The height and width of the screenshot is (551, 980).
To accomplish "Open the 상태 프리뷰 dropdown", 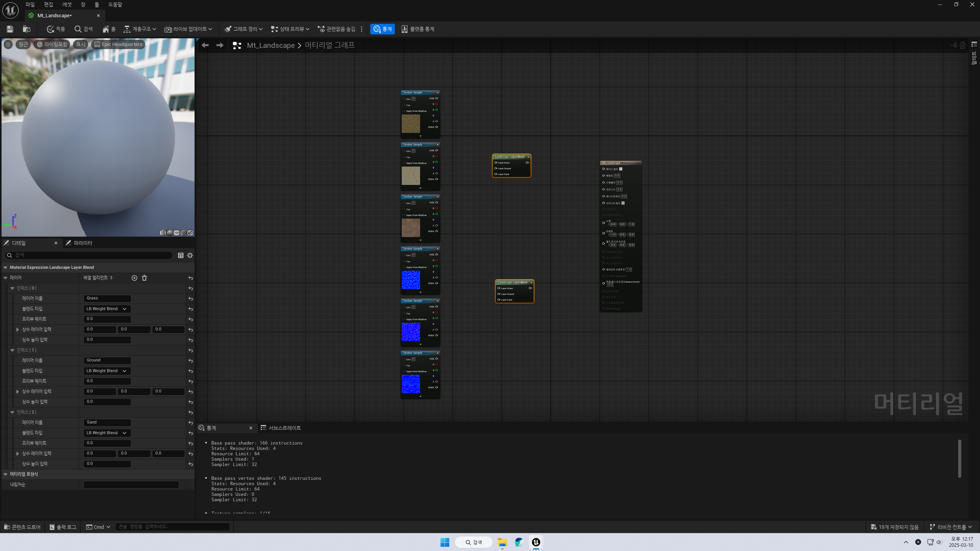I will pos(290,29).
